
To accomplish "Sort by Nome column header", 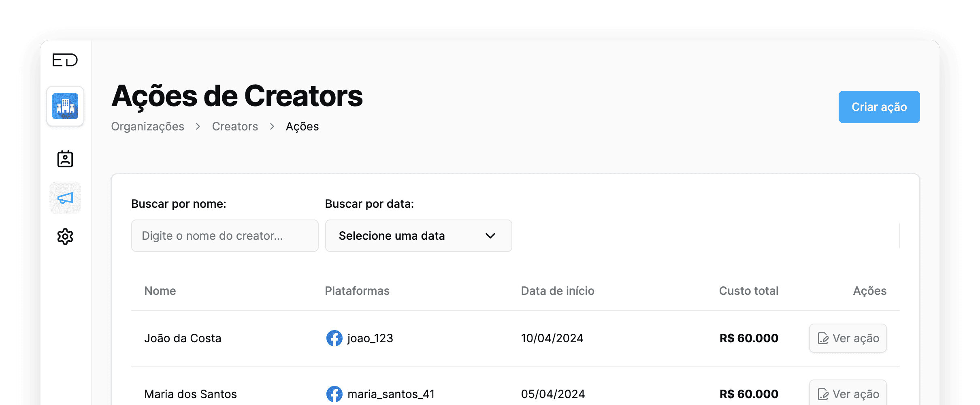I will (160, 291).
